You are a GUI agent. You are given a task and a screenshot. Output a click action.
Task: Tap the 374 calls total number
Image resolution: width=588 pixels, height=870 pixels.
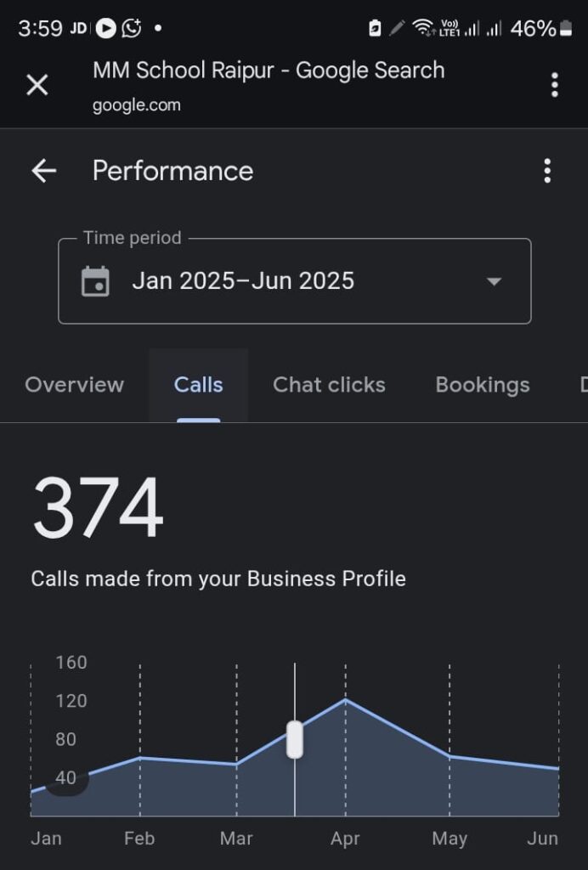pyautogui.click(x=98, y=509)
